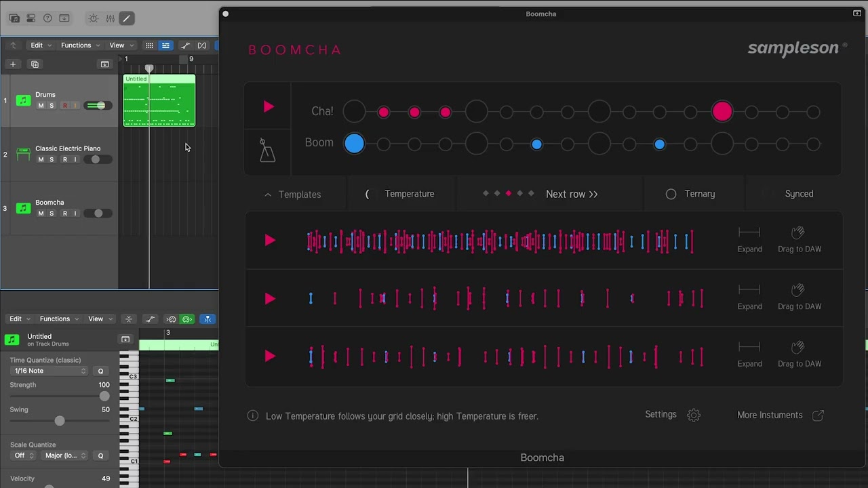Open View dropdown in Tracks area

click(x=121, y=45)
